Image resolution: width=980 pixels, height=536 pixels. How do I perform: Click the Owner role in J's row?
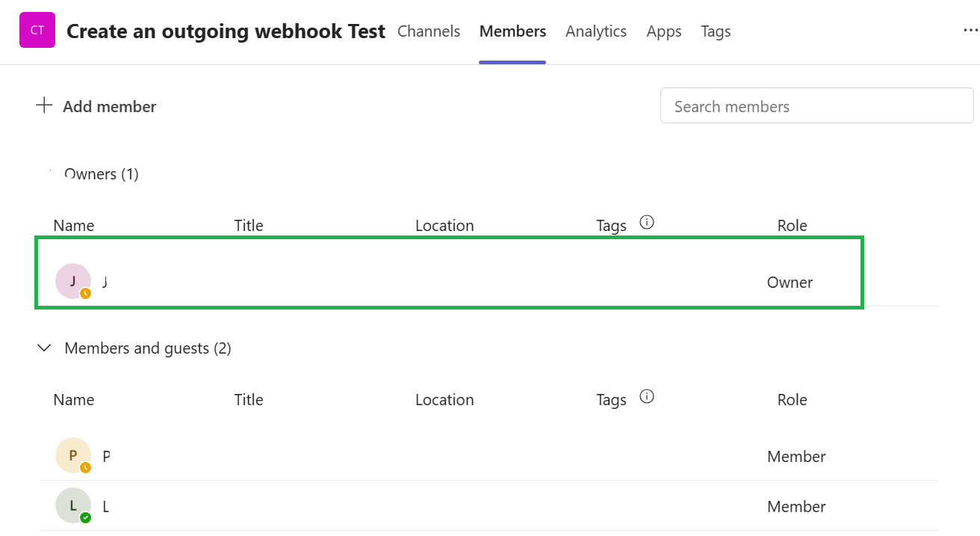pos(790,283)
